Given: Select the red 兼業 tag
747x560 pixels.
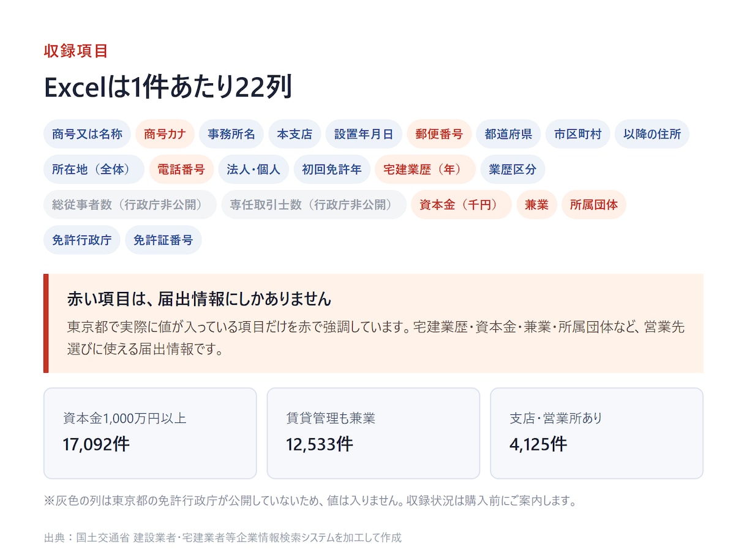Looking at the screenshot, I should point(536,204).
